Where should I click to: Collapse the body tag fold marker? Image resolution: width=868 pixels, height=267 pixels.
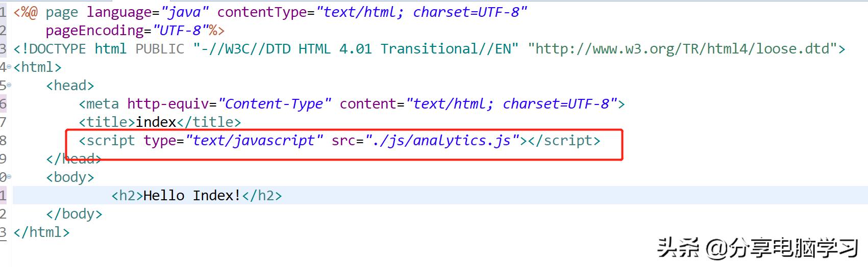pos(9,177)
